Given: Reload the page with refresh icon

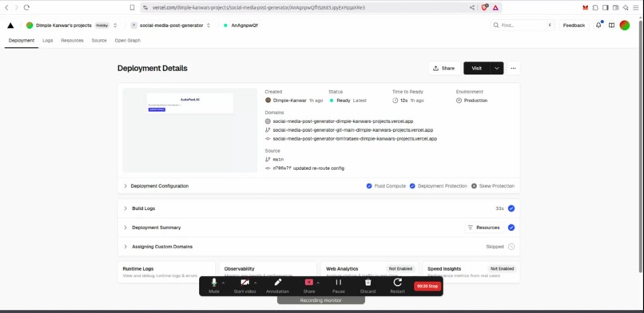Looking at the screenshot, I should point(26,7).
